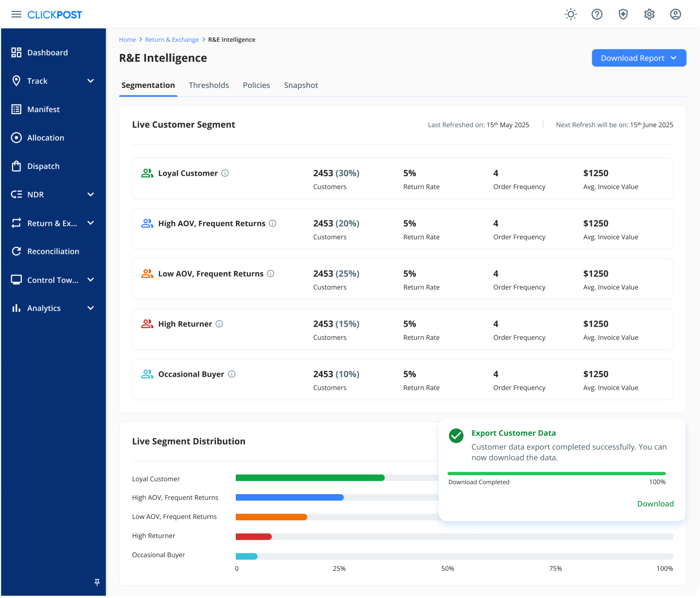Open the Snapshot tab
The image size is (700, 598).
(x=301, y=85)
